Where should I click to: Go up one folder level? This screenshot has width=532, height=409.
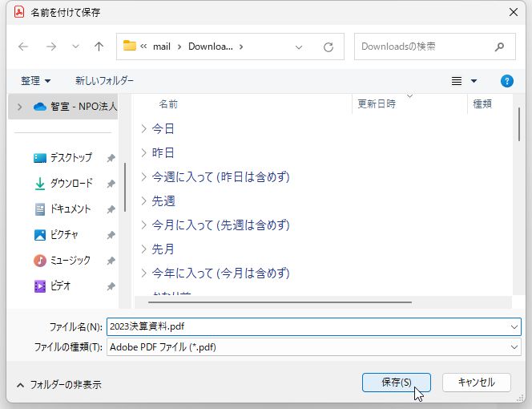pos(99,47)
